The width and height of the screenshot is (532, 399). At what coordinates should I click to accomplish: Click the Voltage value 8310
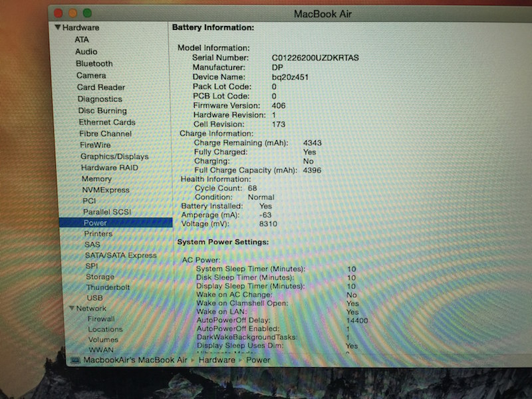(x=268, y=223)
